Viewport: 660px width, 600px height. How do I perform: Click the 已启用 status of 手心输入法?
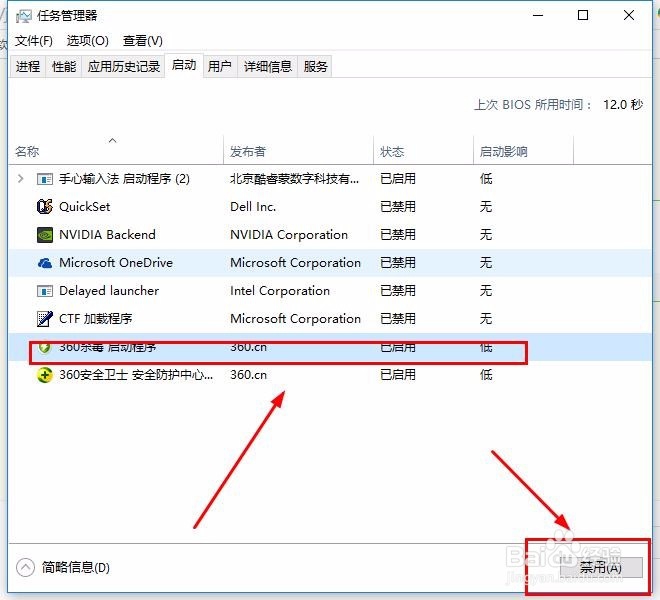click(x=398, y=179)
